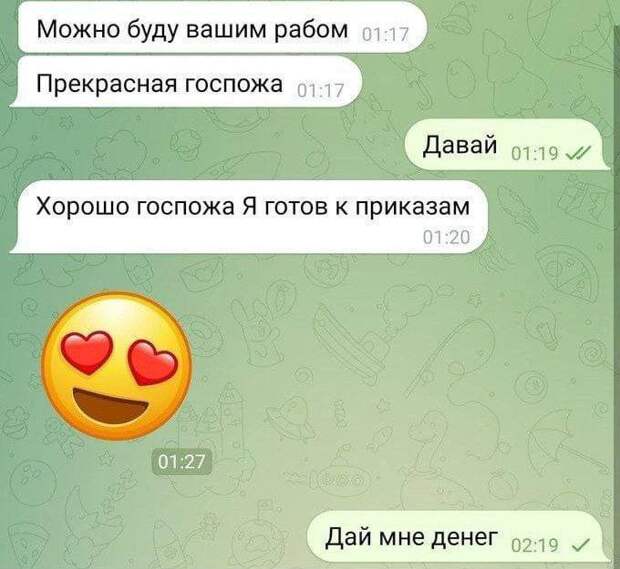
Task: Select the message Прекрасная госпожа
Action: click(x=186, y=81)
